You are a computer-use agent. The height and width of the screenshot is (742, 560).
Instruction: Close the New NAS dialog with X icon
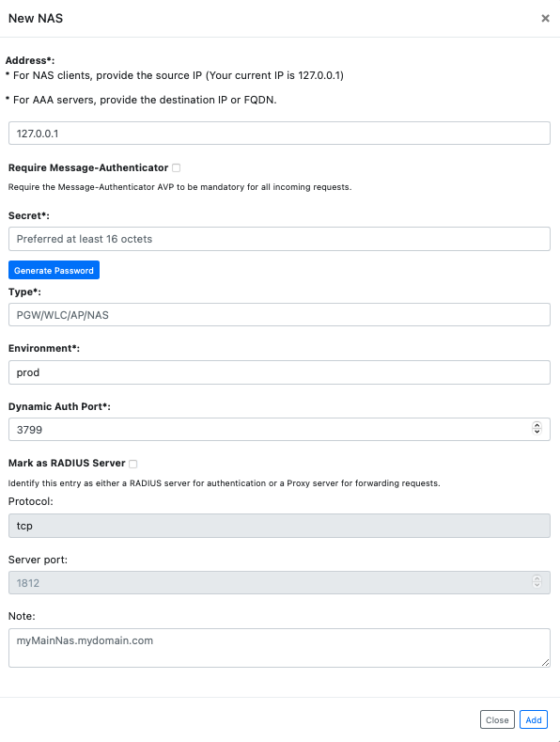[x=545, y=19]
